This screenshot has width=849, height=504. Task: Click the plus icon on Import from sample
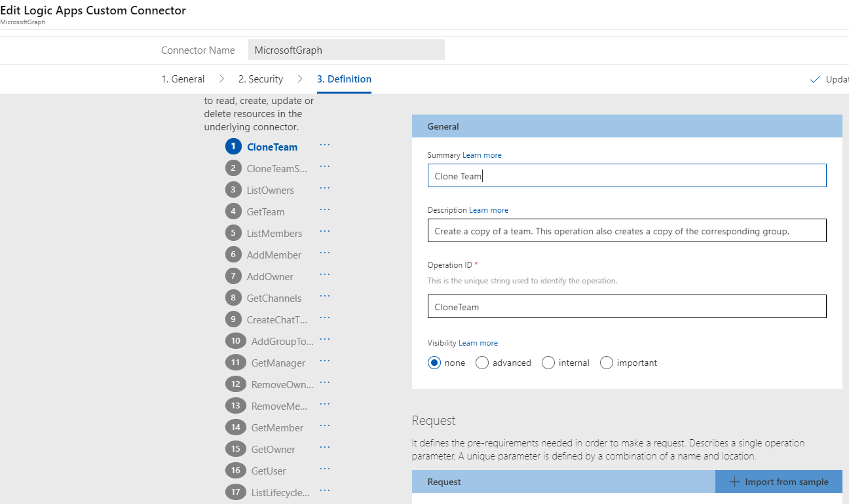[x=734, y=482]
